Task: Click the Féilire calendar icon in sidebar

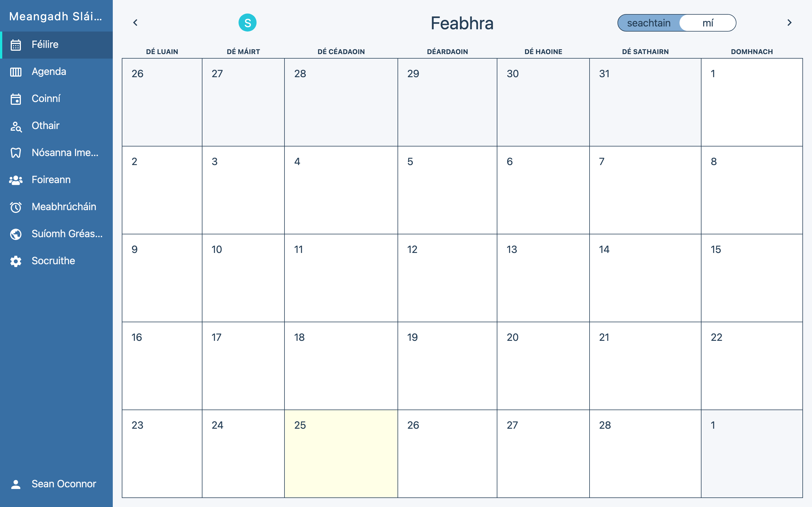Action: click(x=16, y=45)
